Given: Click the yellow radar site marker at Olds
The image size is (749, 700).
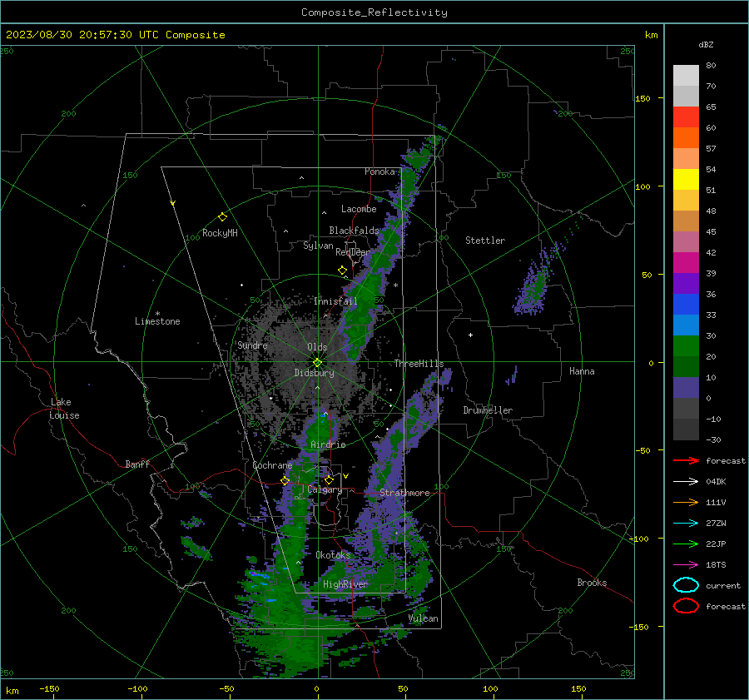Looking at the screenshot, I should coord(318,362).
